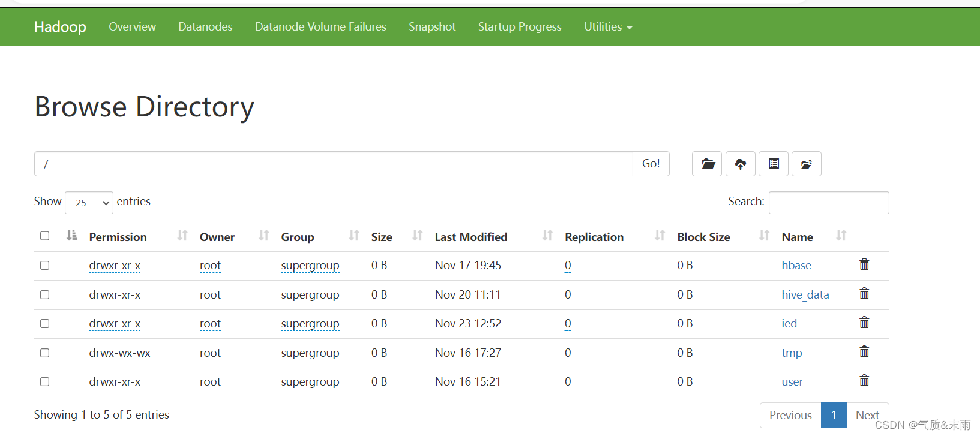Screen dimensions: 980x436
Task: Open the Overview tab
Action: click(132, 27)
